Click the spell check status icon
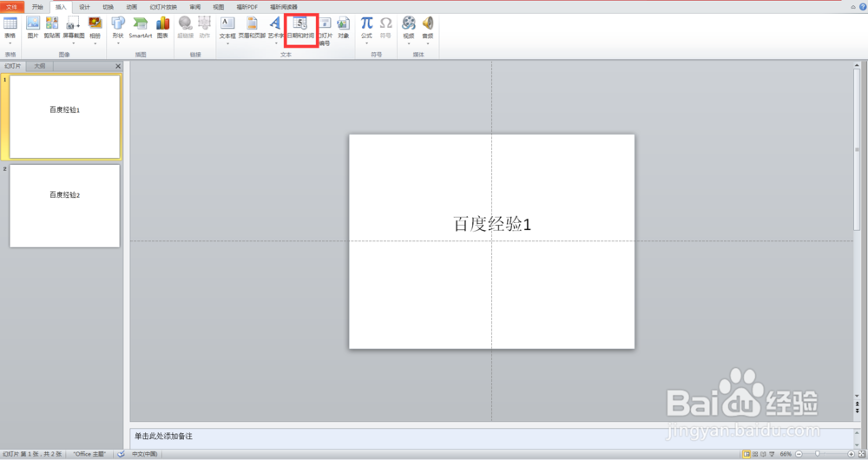Image resolution: width=868 pixels, height=460 pixels. (x=121, y=454)
